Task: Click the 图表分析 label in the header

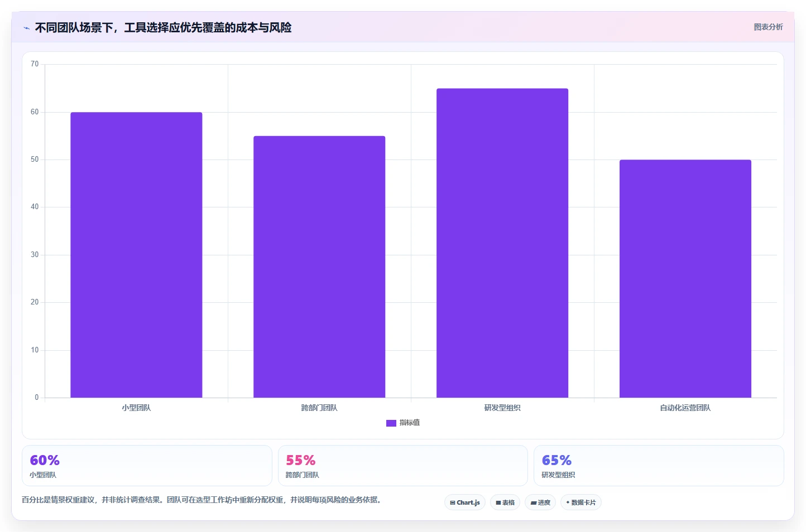Action: tap(768, 27)
